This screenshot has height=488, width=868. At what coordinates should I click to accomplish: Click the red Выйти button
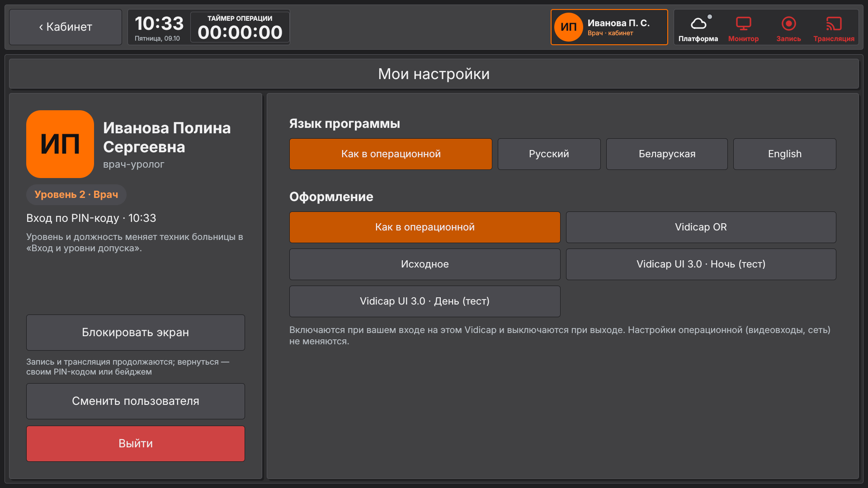point(136,444)
